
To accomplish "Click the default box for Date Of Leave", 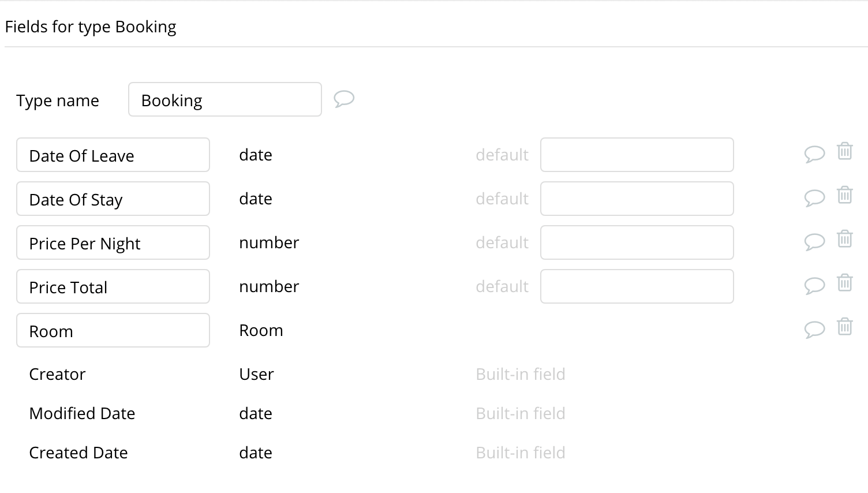I will coord(637,154).
